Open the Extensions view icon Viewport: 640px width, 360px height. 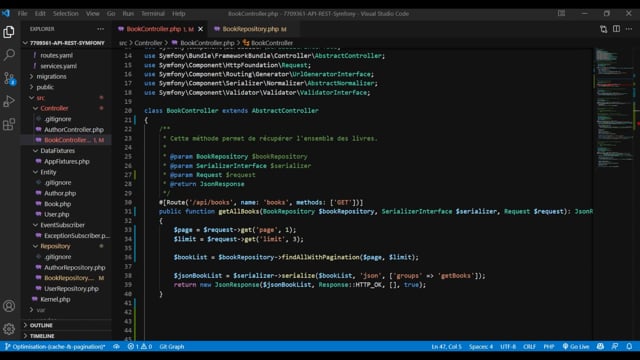tap(9, 124)
